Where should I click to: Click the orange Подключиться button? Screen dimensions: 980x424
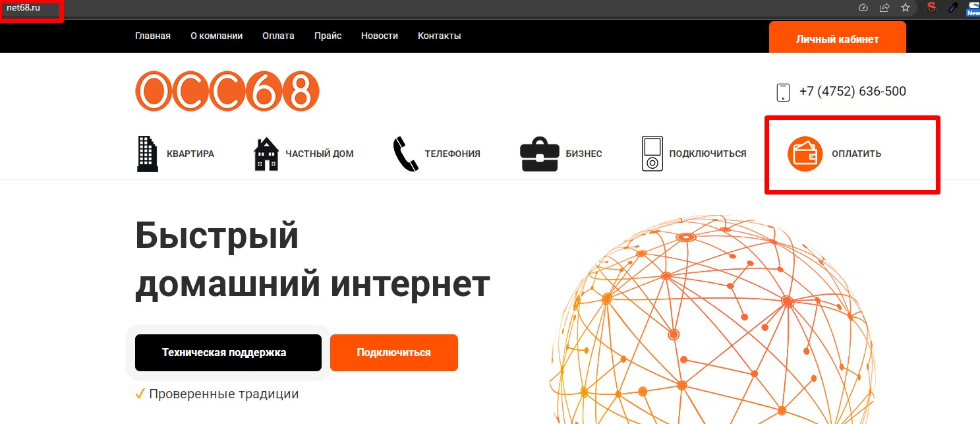click(394, 353)
